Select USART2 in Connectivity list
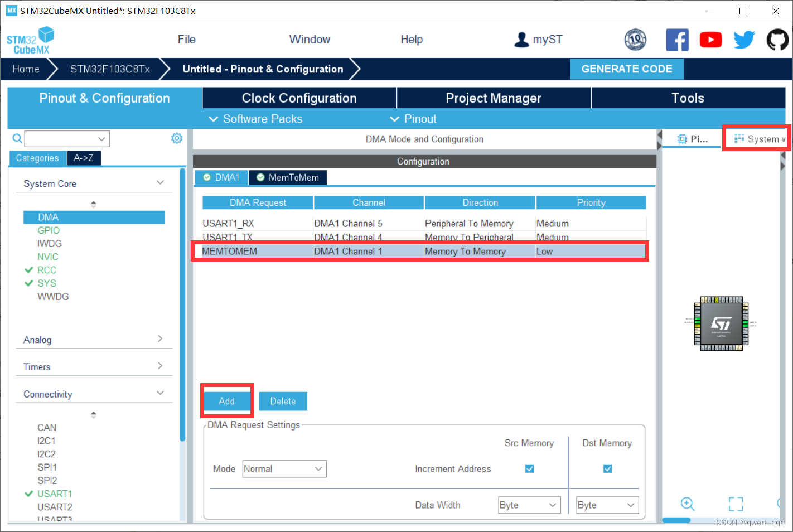The width and height of the screenshot is (793, 532). coord(55,507)
